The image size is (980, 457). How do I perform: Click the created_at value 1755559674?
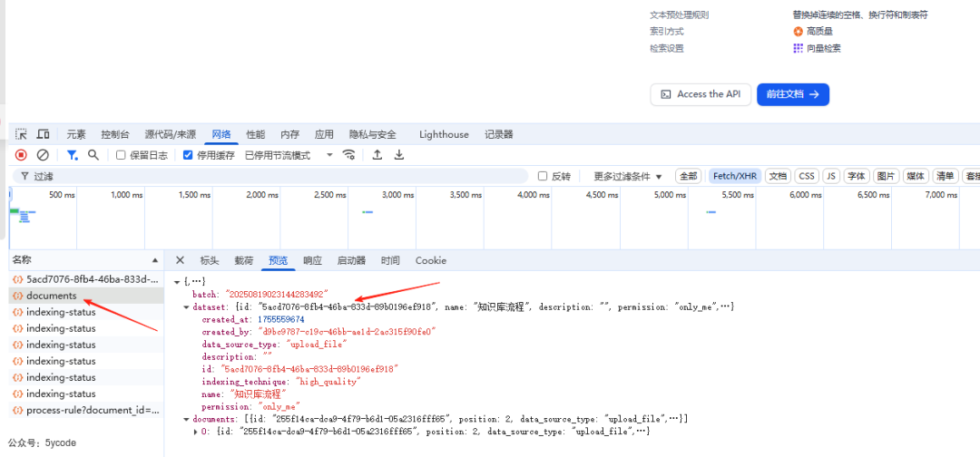click(x=280, y=319)
